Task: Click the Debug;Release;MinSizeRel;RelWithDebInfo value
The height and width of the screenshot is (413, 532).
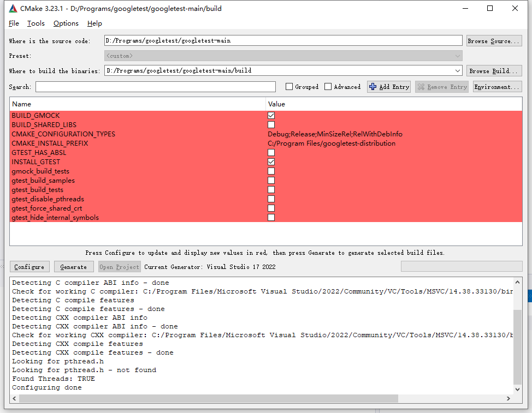Action: 335,134
